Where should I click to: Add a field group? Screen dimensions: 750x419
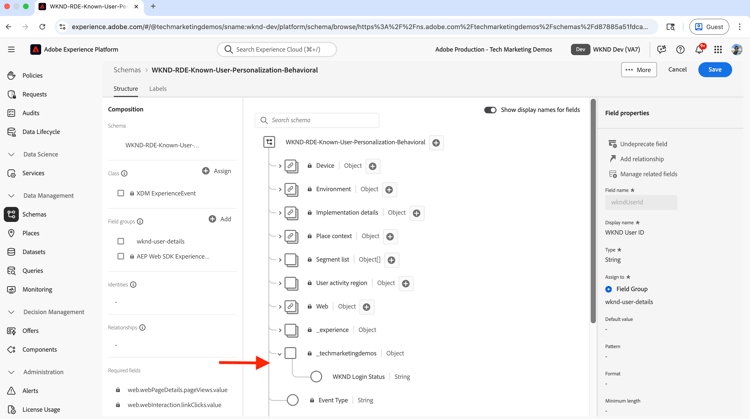(220, 219)
